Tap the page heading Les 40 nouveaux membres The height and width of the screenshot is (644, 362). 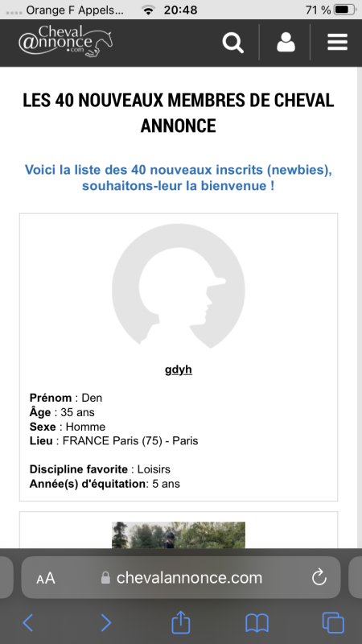179,113
